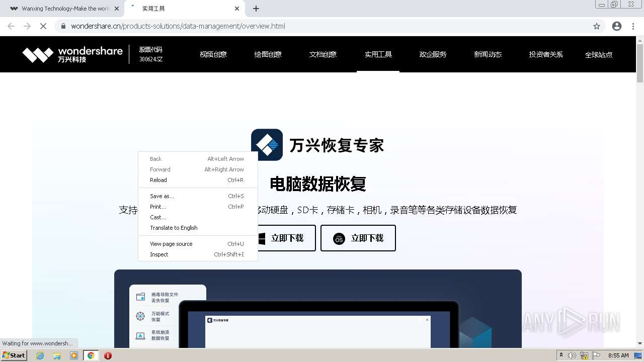Choose Cast... in context menu

(x=198, y=217)
